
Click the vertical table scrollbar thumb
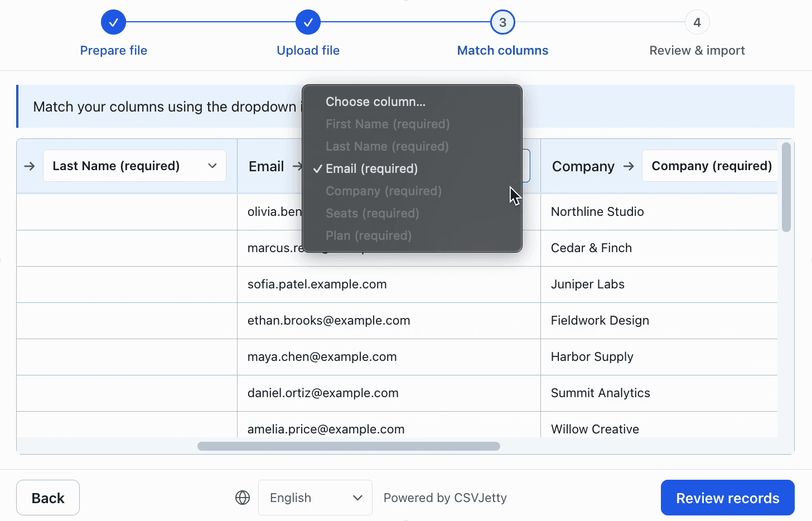tap(786, 187)
